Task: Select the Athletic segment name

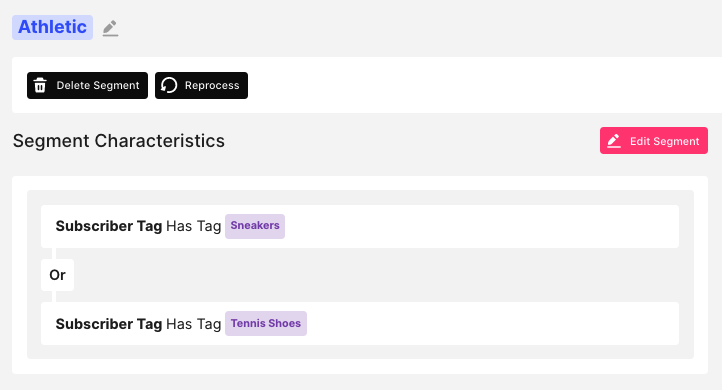Action: (x=52, y=27)
